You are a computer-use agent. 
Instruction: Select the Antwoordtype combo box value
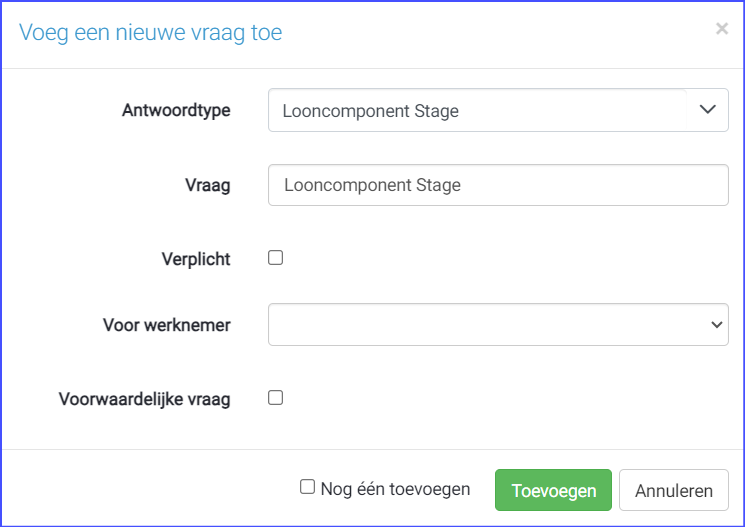point(475,111)
